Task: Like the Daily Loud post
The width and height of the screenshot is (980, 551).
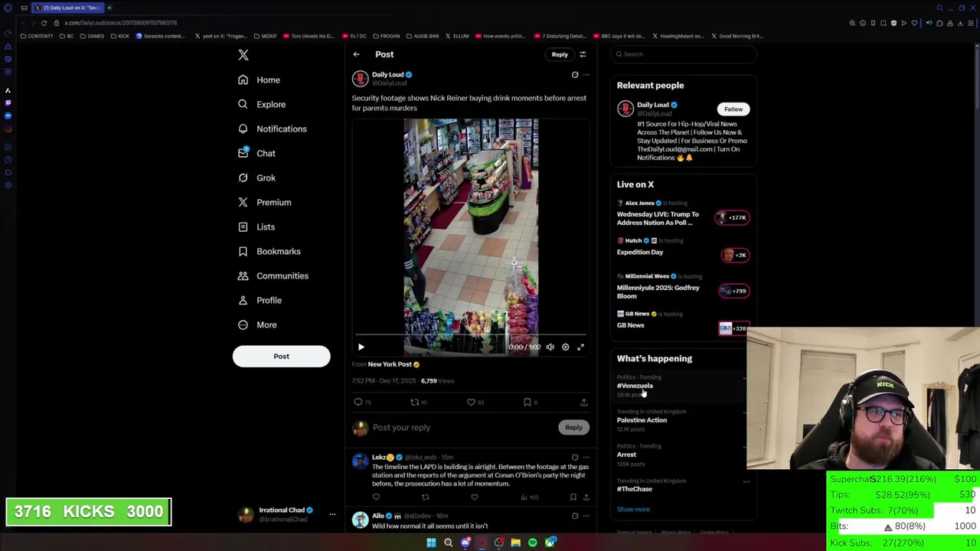Action: pos(475,402)
